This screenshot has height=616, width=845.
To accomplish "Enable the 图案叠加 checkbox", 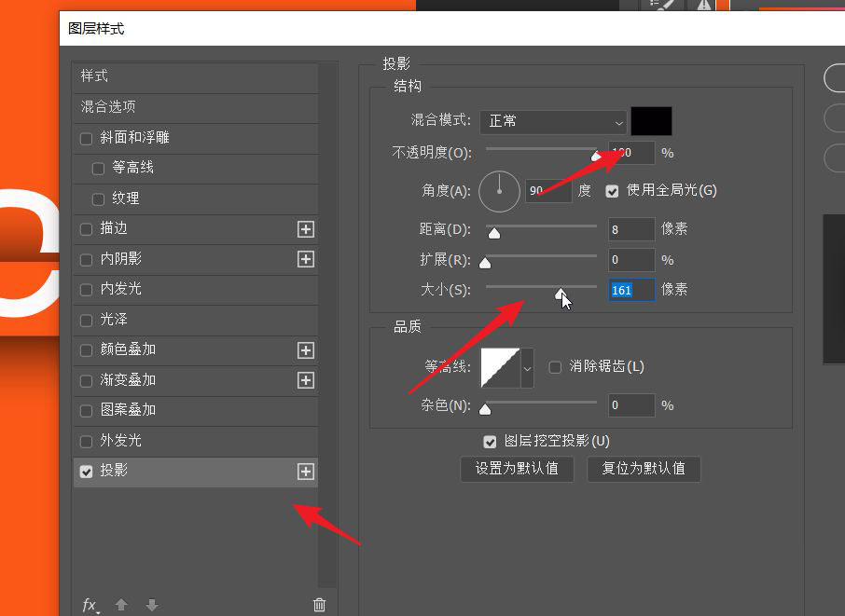I will [86, 411].
